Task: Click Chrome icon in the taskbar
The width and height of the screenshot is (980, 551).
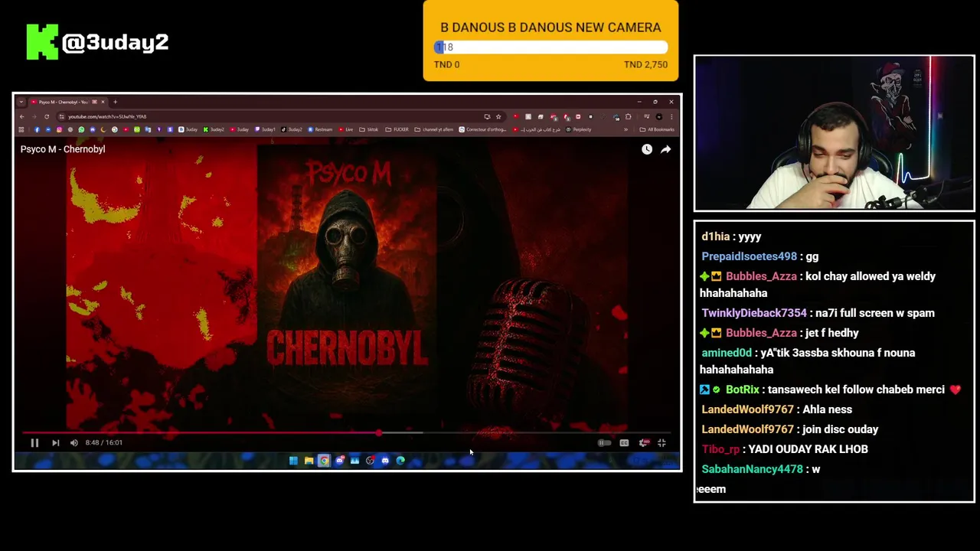Action: click(x=324, y=461)
